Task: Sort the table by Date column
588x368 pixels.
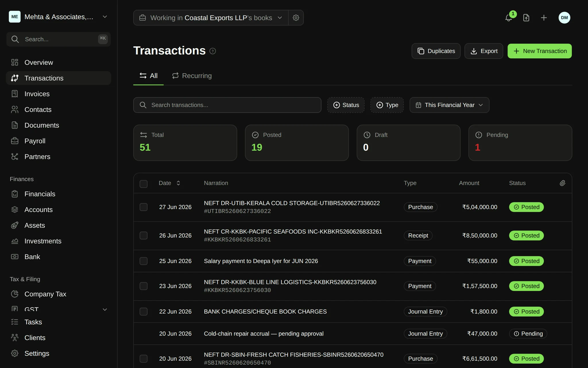Action: tap(169, 183)
